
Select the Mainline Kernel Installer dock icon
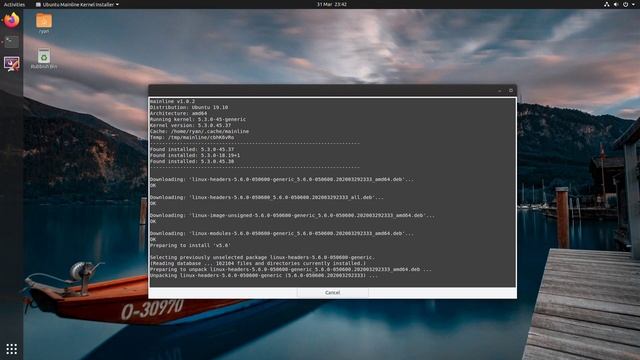(11, 63)
